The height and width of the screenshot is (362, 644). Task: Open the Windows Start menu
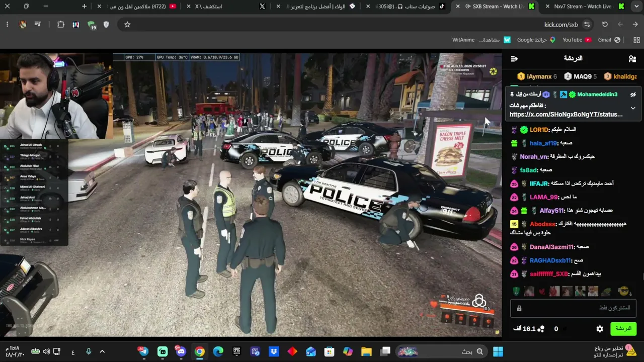(x=498, y=351)
